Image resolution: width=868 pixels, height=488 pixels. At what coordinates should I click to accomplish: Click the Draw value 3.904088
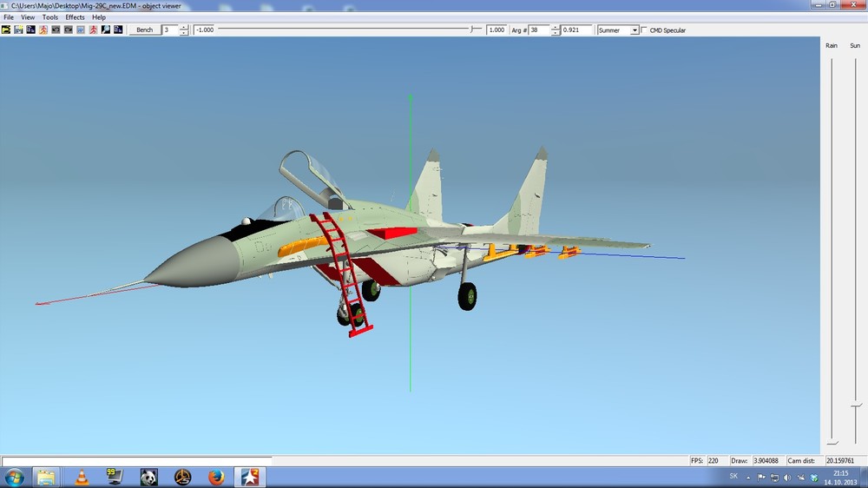[x=766, y=460]
